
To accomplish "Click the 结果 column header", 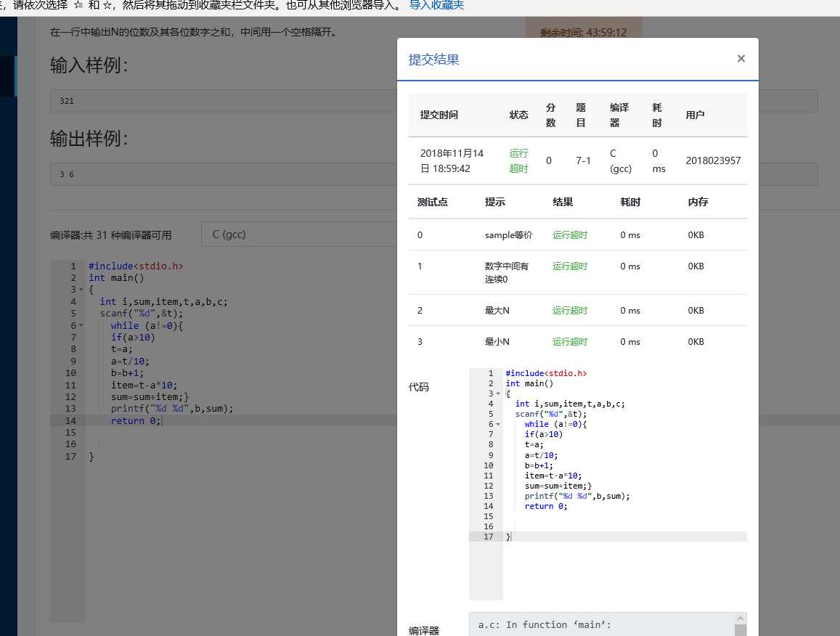I will 563,202.
